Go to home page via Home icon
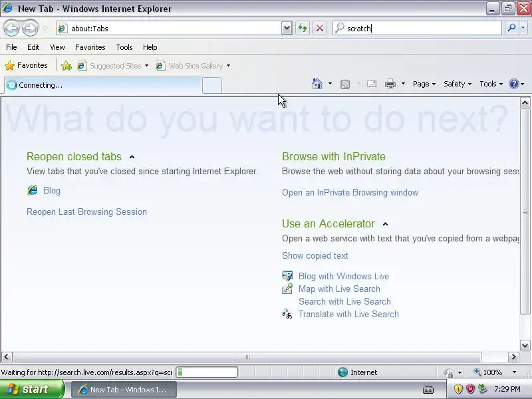Viewport: 532px width, 399px height. click(x=317, y=84)
